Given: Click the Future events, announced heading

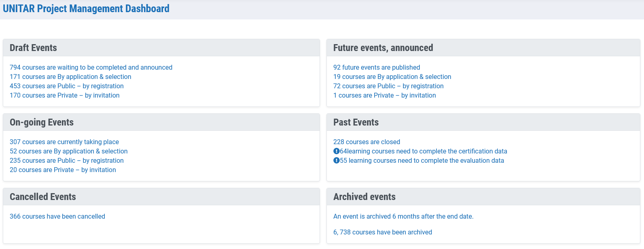Looking at the screenshot, I should (383, 48).
